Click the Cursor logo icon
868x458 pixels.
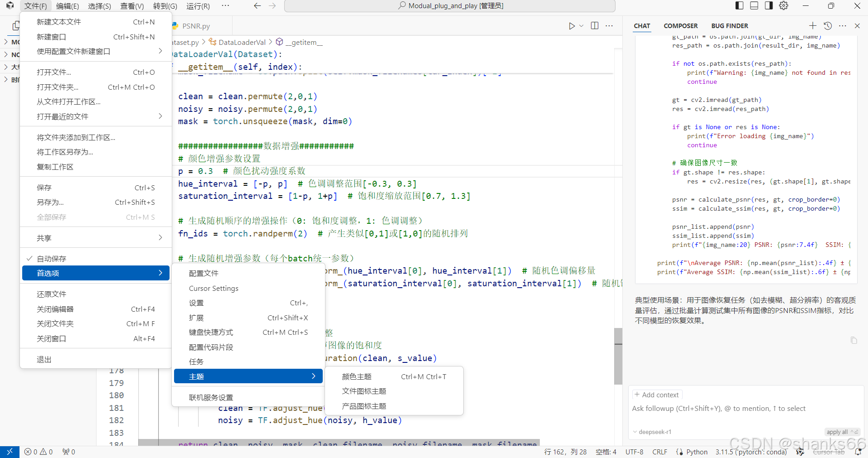pyautogui.click(x=10, y=5)
